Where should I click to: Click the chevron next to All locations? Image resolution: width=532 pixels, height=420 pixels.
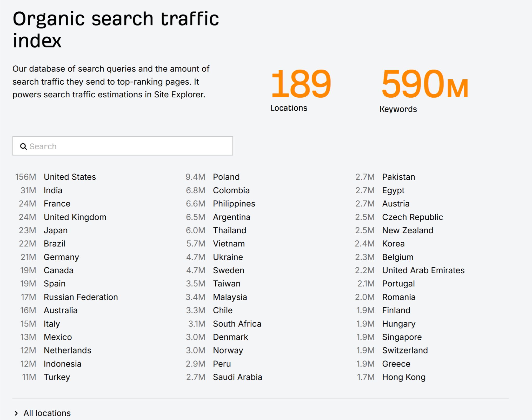pos(17,413)
